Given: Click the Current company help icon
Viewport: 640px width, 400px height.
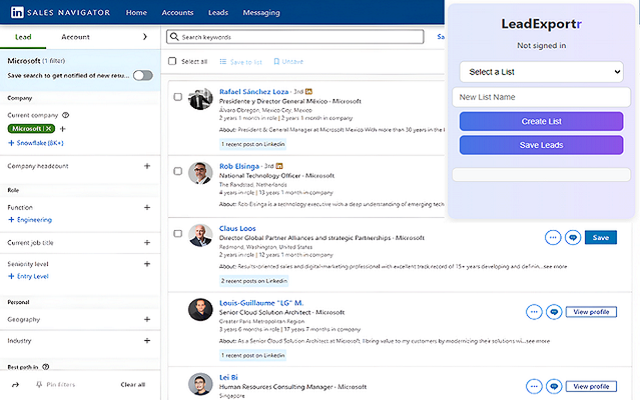Looking at the screenshot, I should (65, 115).
